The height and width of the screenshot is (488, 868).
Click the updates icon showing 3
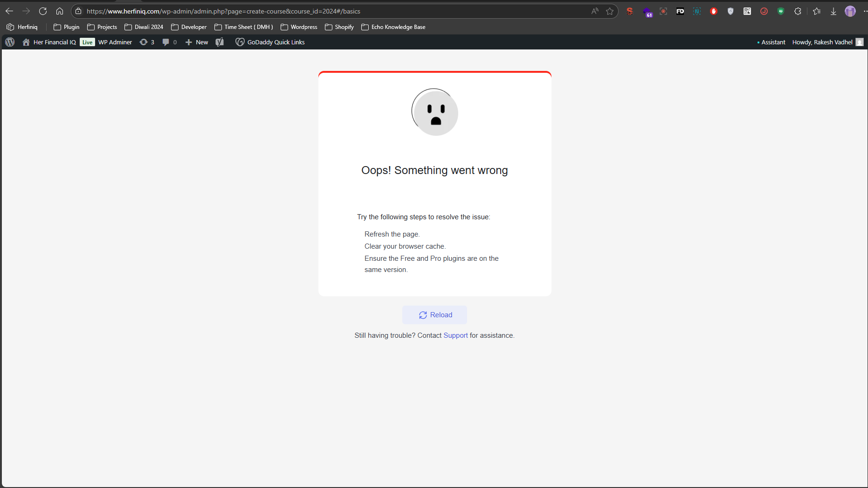tap(146, 42)
